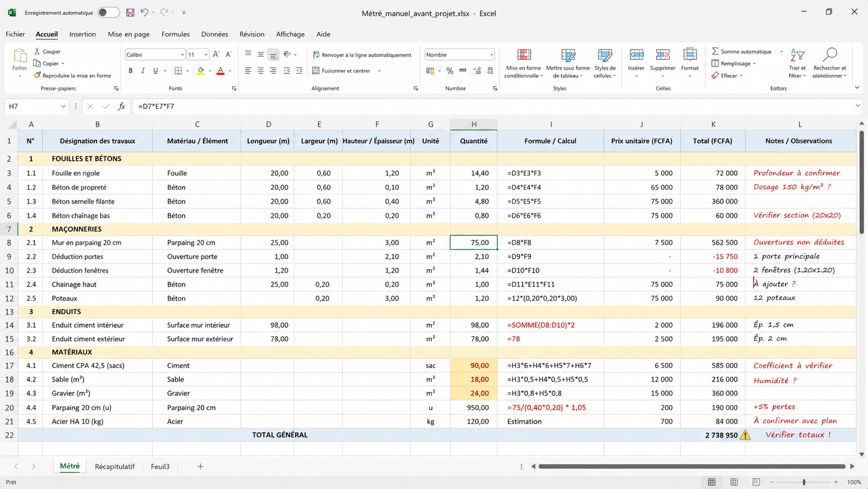Screen dimensions: 868x489
Task: Switch to the Données tab
Action: click(x=214, y=34)
